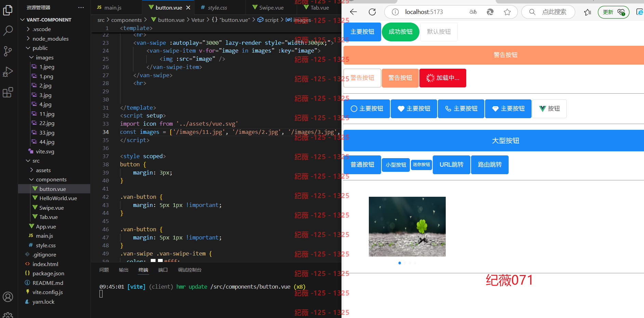This screenshot has height=318, width=644.
Task: Select the first blue swipe indicator dot
Action: tap(400, 263)
